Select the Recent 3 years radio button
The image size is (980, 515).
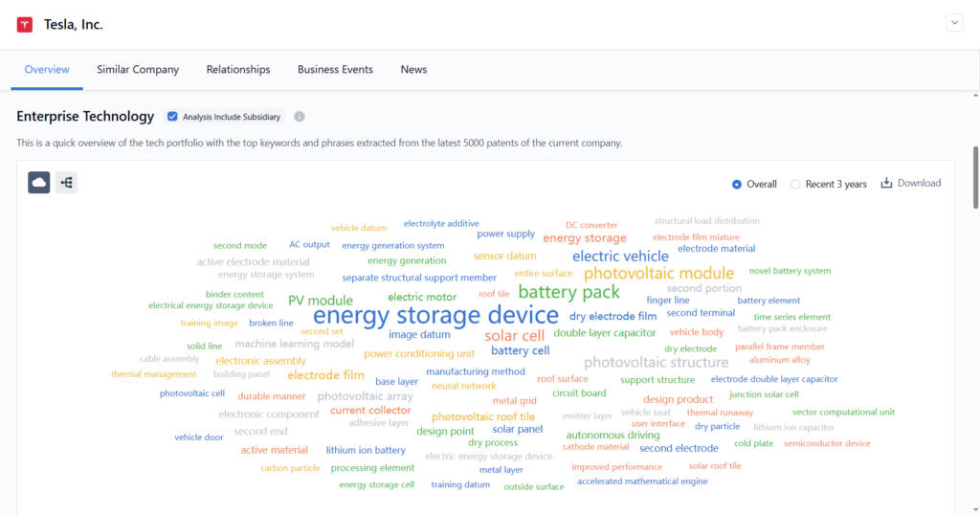(x=795, y=184)
